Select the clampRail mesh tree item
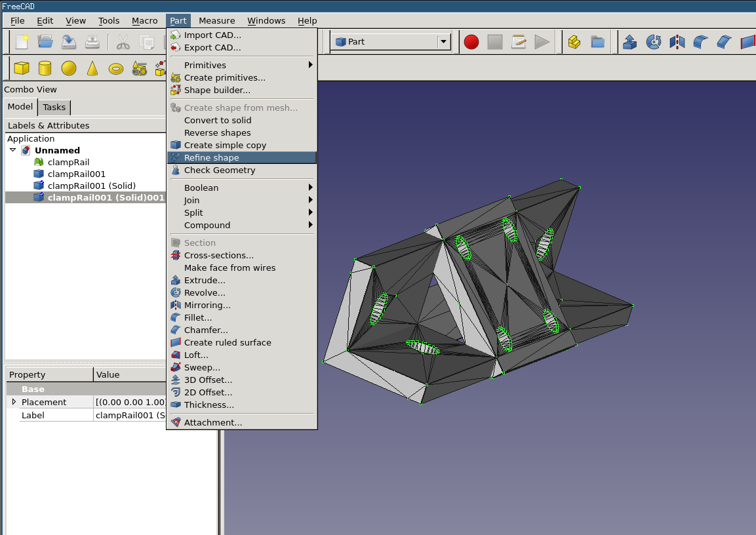Viewport: 756px width, 535px height. point(68,162)
